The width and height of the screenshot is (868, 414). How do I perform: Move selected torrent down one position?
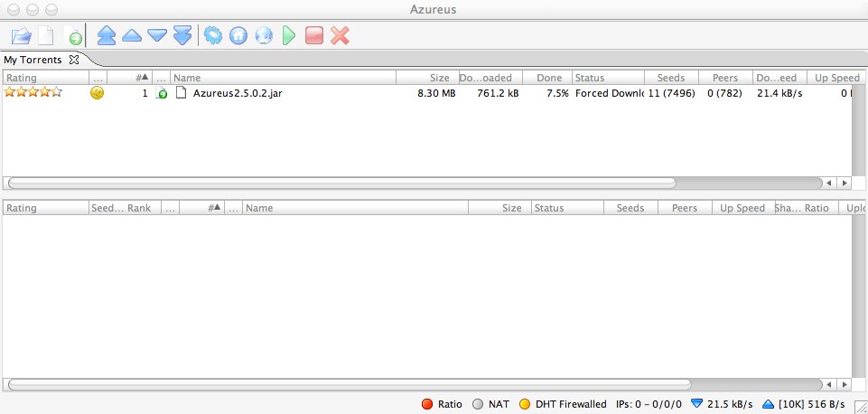157,36
